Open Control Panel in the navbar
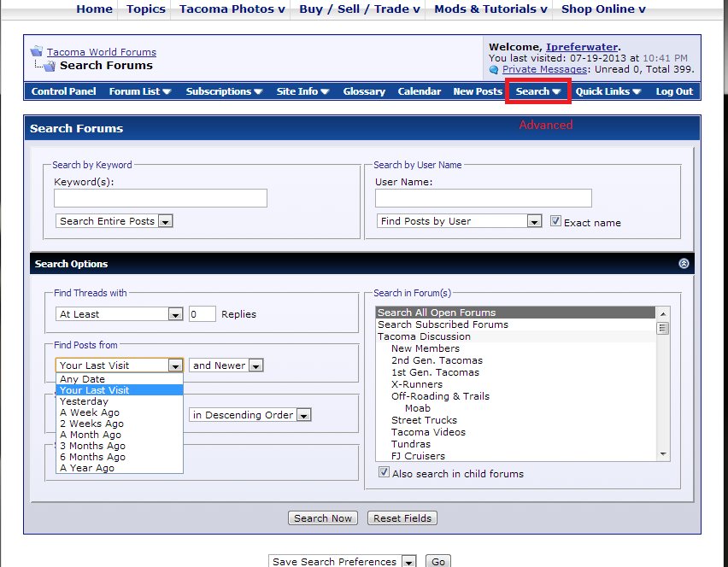The width and height of the screenshot is (728, 567). point(63,91)
